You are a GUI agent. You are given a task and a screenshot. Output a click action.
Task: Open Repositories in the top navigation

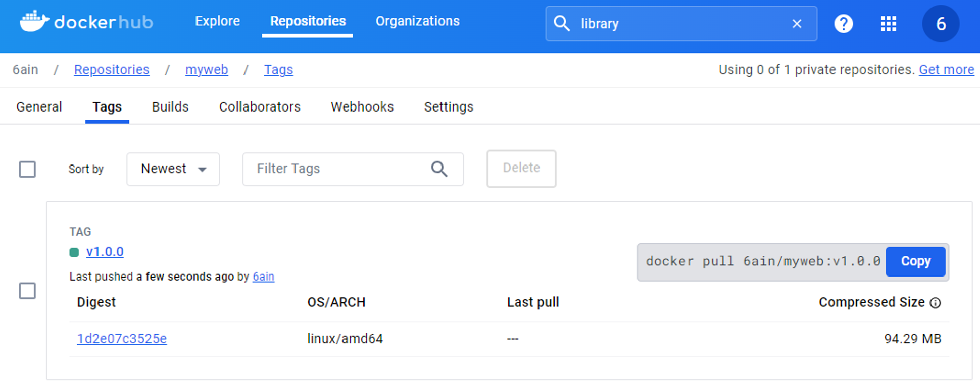coord(308,21)
